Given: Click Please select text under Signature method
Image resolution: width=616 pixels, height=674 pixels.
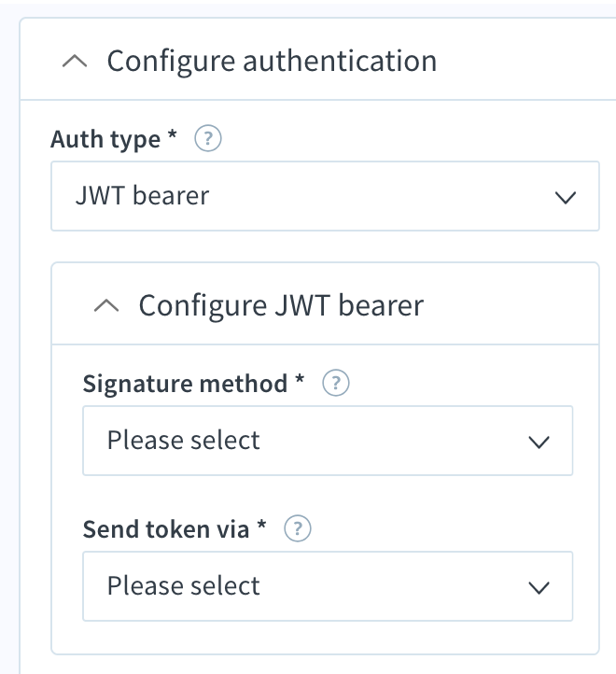Looking at the screenshot, I should click(184, 441).
